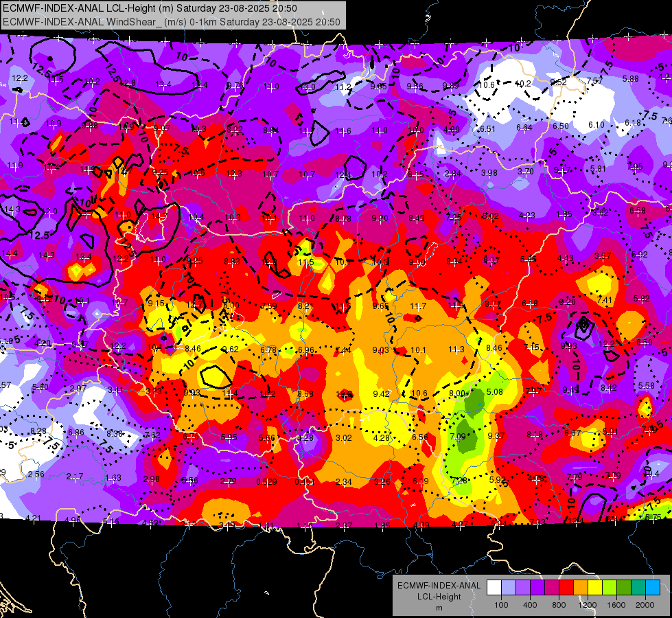The image size is (672, 618).
Task: Click the map value 1.63
Action: click(113, 478)
